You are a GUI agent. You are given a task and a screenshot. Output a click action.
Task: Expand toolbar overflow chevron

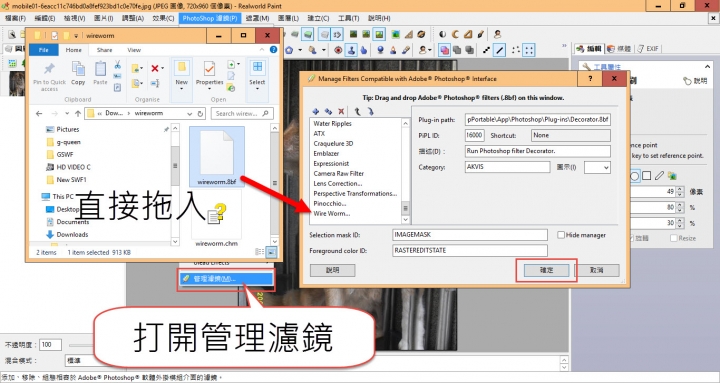(x=564, y=45)
